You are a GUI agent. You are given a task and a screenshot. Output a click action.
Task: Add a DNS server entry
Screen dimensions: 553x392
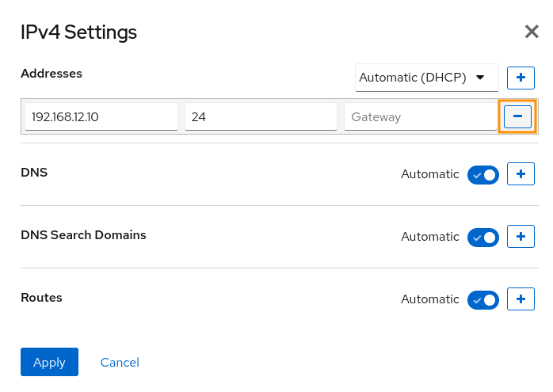(521, 173)
